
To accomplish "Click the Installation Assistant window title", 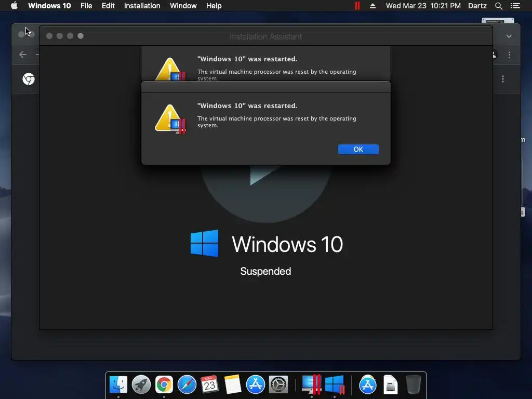I will tap(265, 36).
